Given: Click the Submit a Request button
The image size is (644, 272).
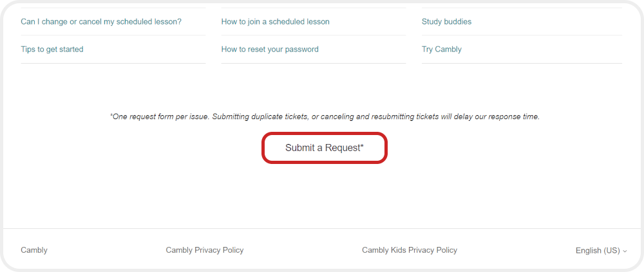Looking at the screenshot, I should click(324, 148).
